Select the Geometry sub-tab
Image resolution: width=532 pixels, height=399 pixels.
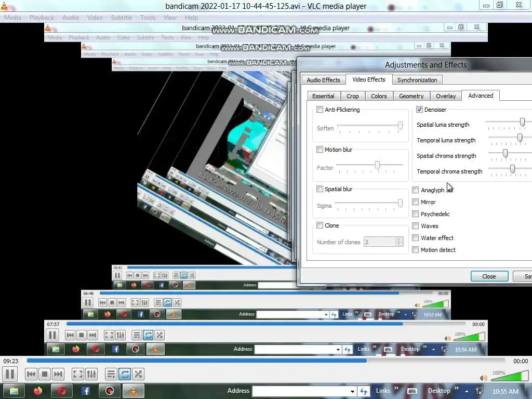click(x=411, y=96)
